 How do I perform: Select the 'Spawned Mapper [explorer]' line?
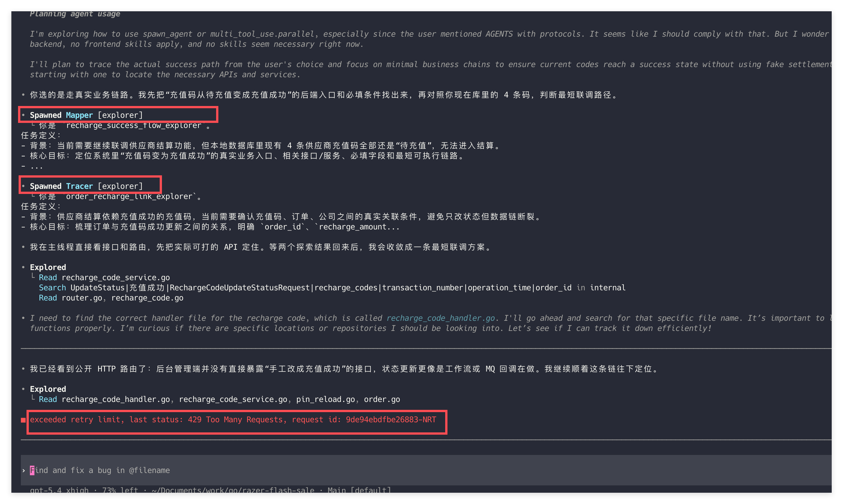tap(86, 115)
